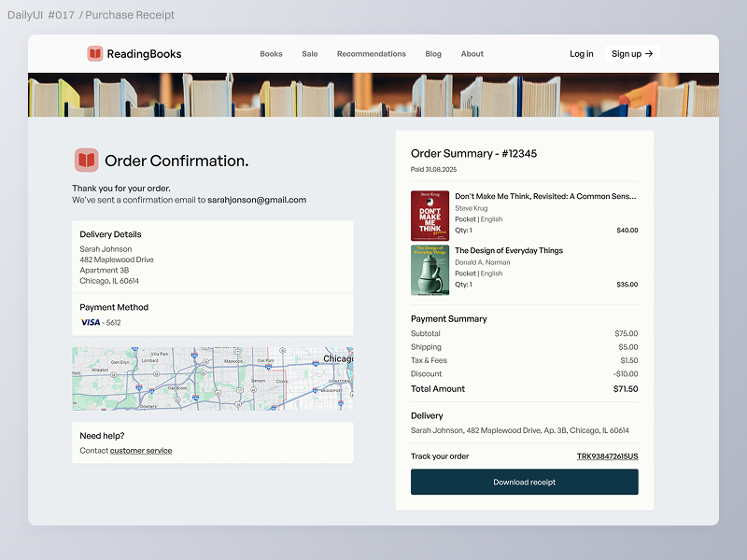This screenshot has height=560, width=747.
Task: Visit the Blog section
Action: (433, 54)
